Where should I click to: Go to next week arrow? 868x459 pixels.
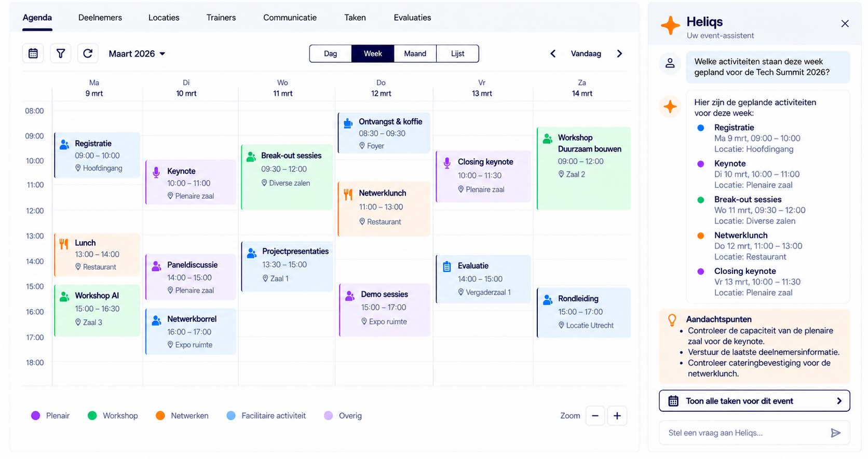[x=619, y=53]
